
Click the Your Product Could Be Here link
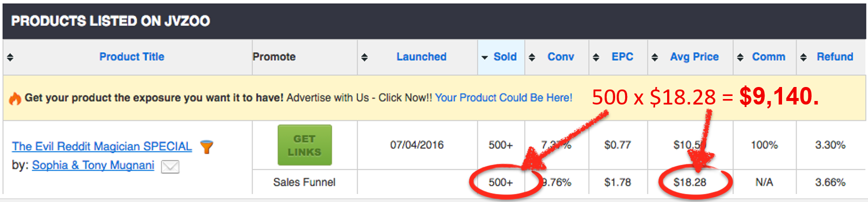503,98
